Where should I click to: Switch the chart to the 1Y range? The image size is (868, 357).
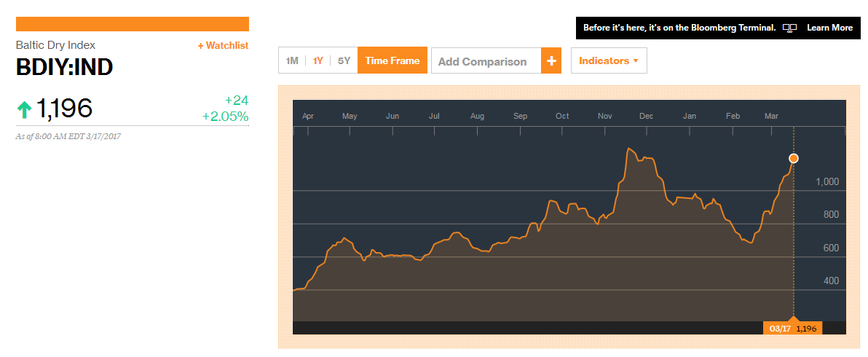click(x=317, y=60)
